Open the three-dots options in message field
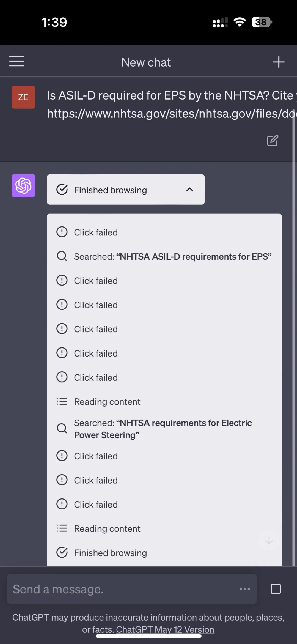The width and height of the screenshot is (297, 644). click(x=244, y=589)
